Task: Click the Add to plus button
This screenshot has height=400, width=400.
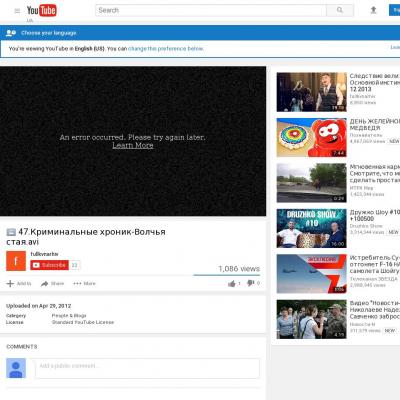Action: [19, 284]
